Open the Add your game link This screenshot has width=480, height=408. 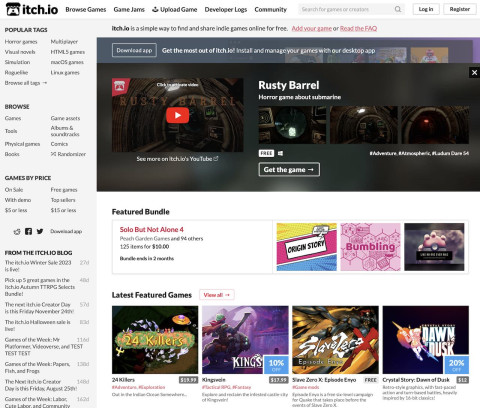312,28
